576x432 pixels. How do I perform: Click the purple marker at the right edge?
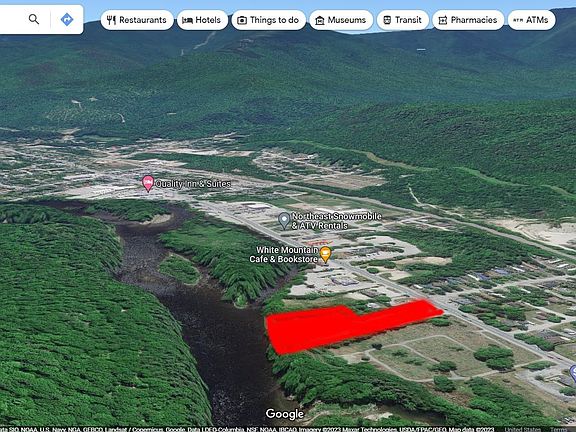coord(573,373)
